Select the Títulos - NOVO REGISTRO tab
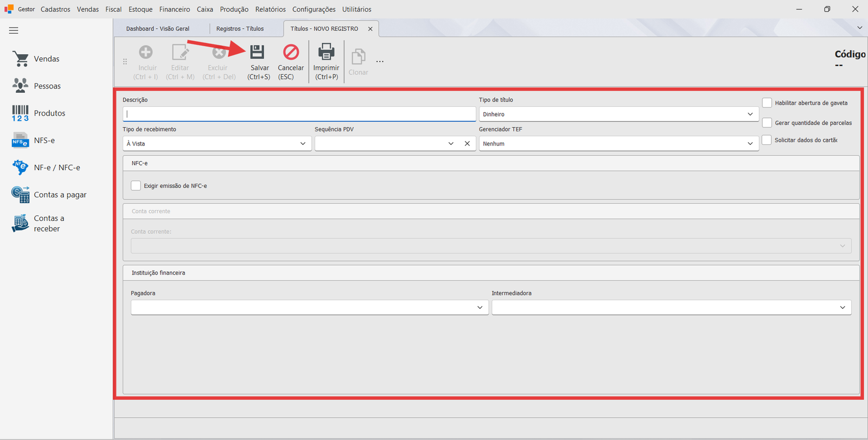Screen dimensions: 868x440 324,29
